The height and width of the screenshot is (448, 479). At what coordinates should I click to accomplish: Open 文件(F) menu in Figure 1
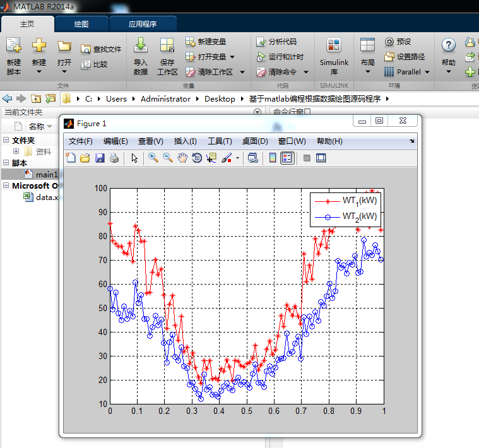[81, 141]
